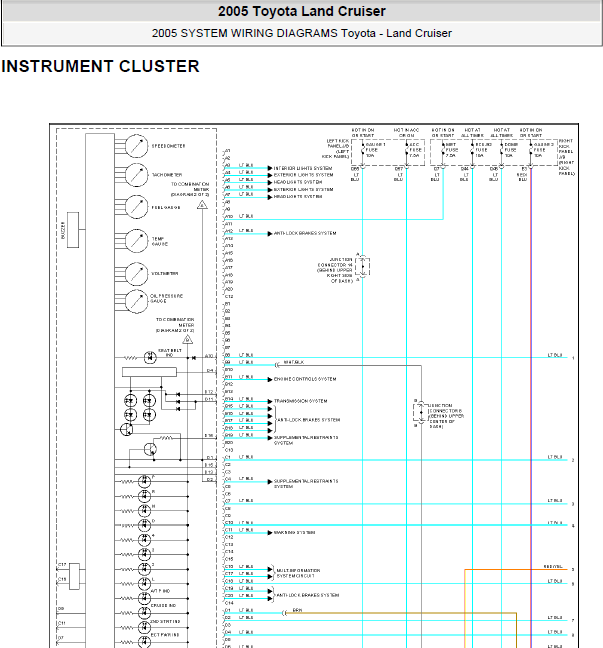
Task: Click the 'CRUISE IND' label
Action: point(163,605)
